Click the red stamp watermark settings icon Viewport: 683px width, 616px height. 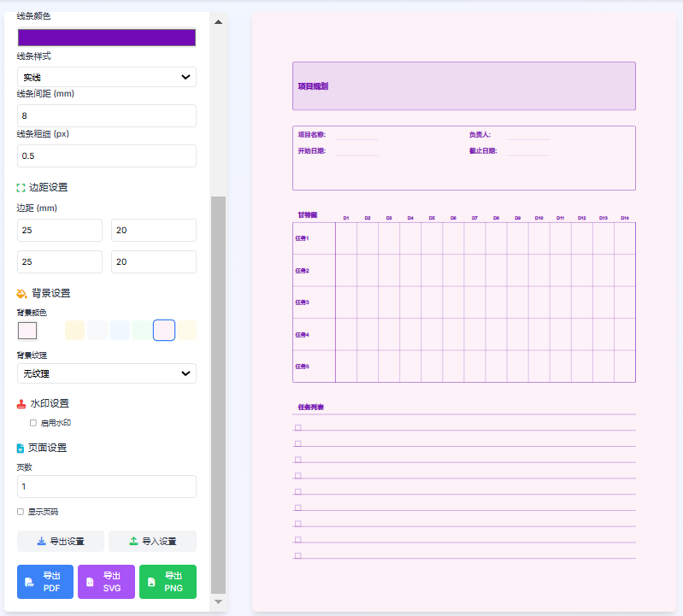tap(21, 403)
